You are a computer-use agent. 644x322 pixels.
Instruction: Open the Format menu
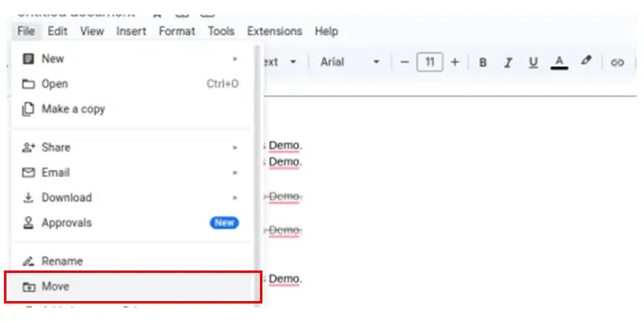tap(177, 31)
